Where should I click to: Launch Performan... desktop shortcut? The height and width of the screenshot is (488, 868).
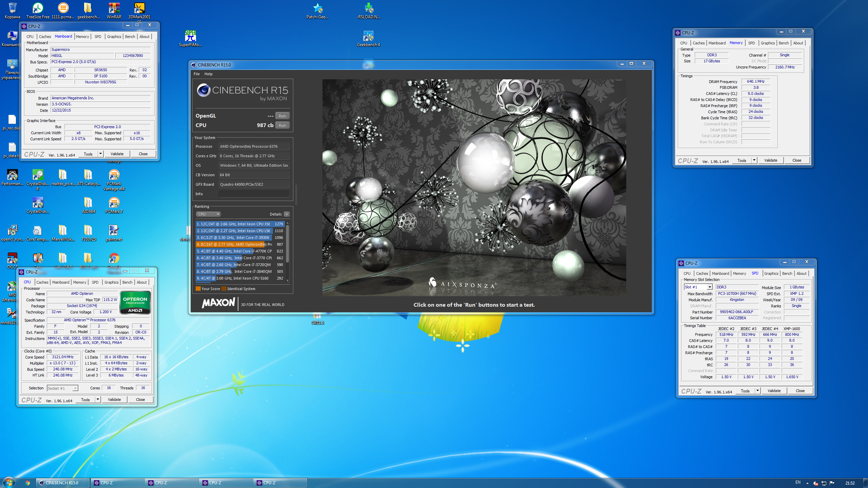[x=13, y=177]
